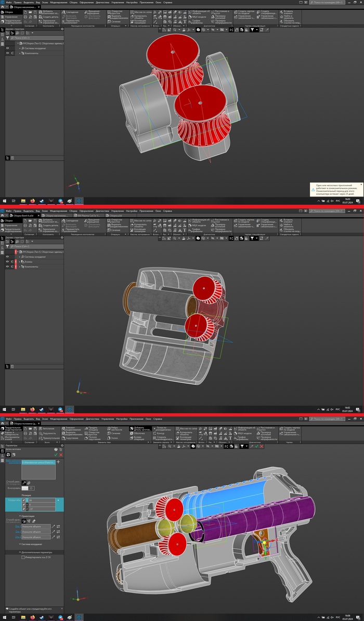Switch to Сборка Barel A.a3d tab
The height and width of the screenshot is (621, 364).
point(23,215)
